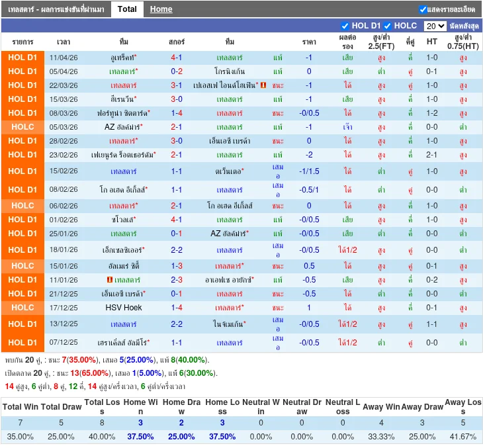Screen dimensions: 483x448
Task: Open the 4-1 score on 11/04/26
Action: (x=177, y=58)
